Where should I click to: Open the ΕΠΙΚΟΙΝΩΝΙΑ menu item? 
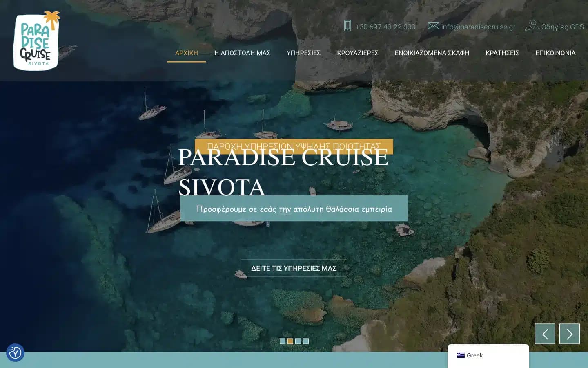coord(555,53)
